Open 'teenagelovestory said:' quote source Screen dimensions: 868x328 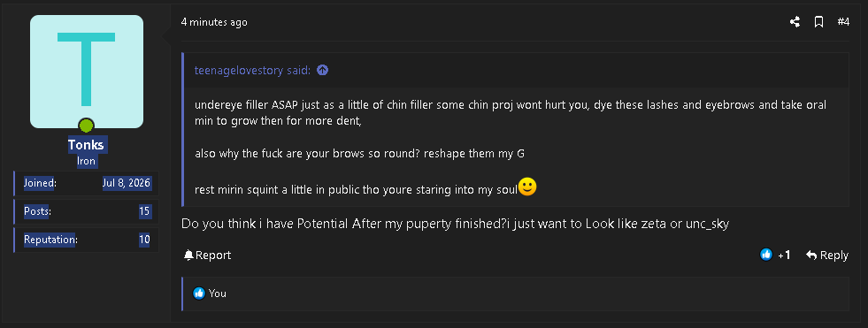tap(252, 70)
